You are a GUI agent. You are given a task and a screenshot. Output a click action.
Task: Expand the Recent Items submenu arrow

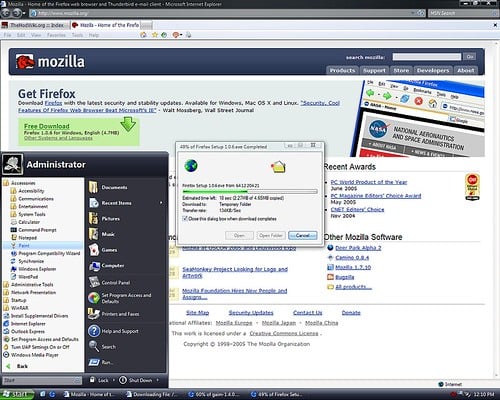161,203
